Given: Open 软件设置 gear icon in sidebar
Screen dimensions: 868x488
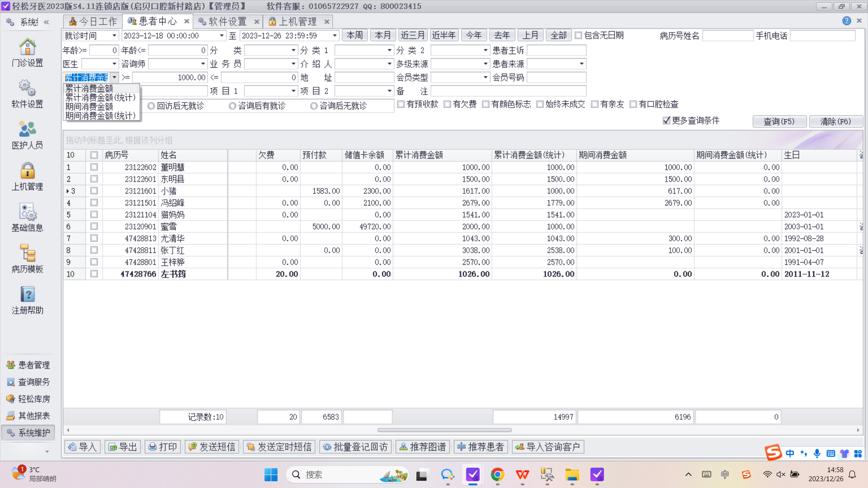Looking at the screenshot, I should coord(28,94).
